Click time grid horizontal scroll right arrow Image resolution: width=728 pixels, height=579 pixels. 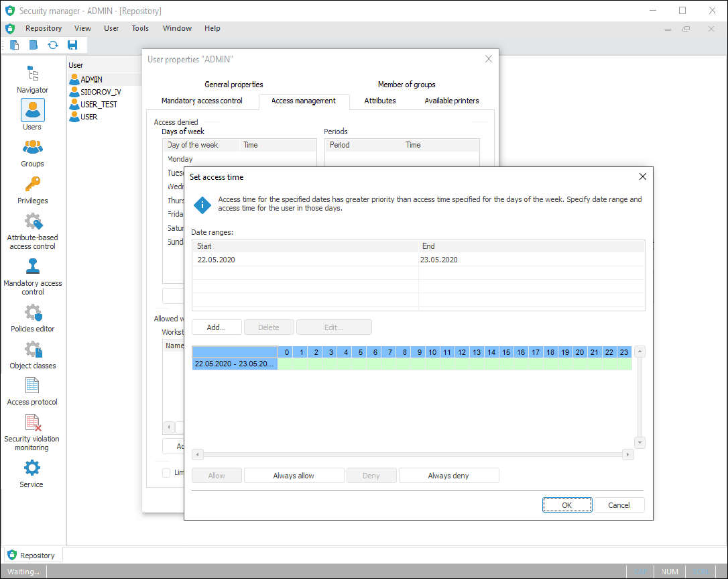pyautogui.click(x=627, y=454)
